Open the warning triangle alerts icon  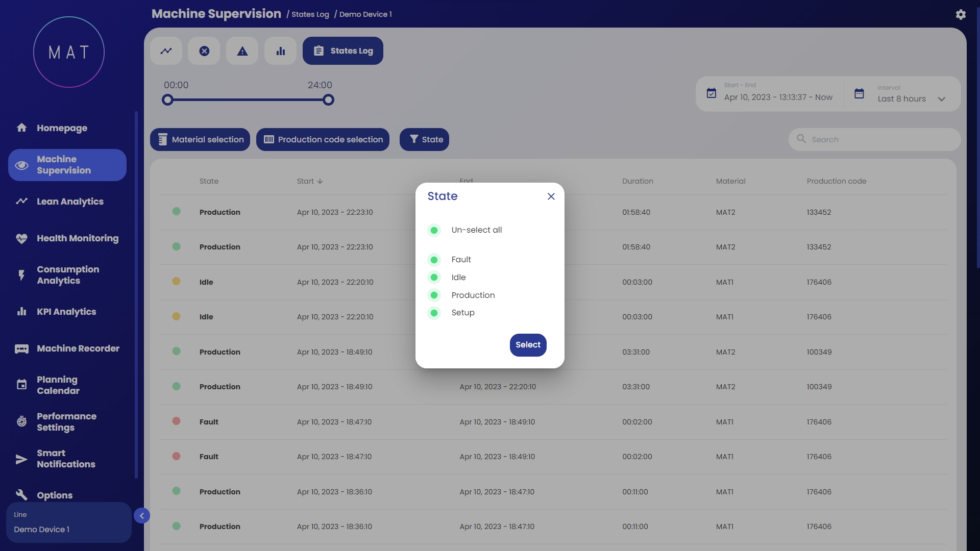(242, 51)
